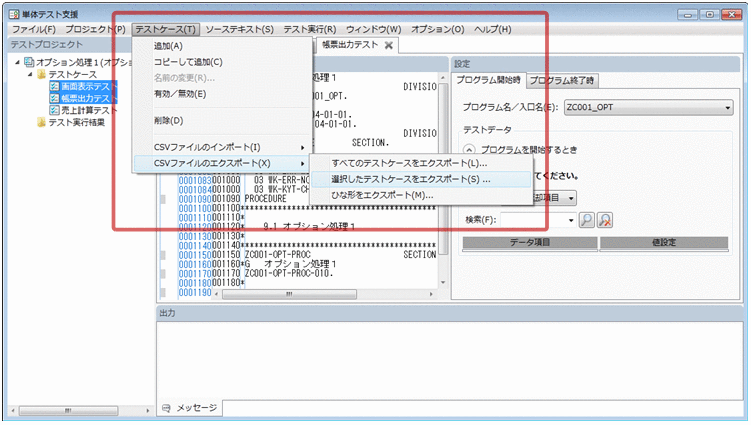Viewport: 751px width, 425px height.
Task: Switch to the プログラム終了時 tab
Action: click(562, 80)
